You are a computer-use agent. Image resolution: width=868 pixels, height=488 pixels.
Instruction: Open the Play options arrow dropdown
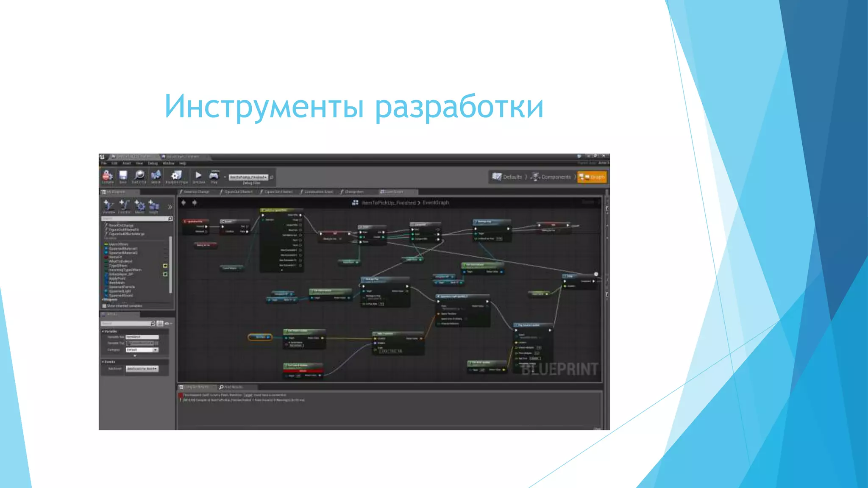click(x=225, y=177)
